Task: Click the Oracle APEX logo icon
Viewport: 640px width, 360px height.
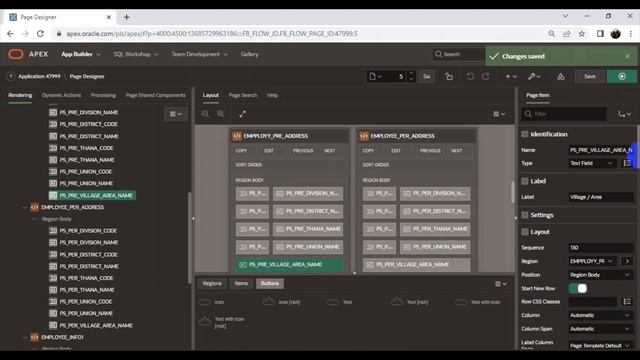Action: pos(16,54)
